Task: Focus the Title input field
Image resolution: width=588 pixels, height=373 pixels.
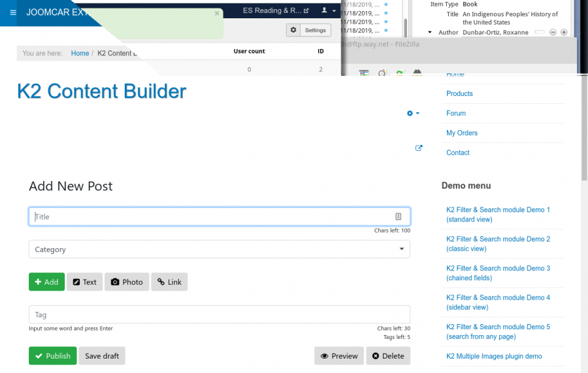Action: (220, 216)
